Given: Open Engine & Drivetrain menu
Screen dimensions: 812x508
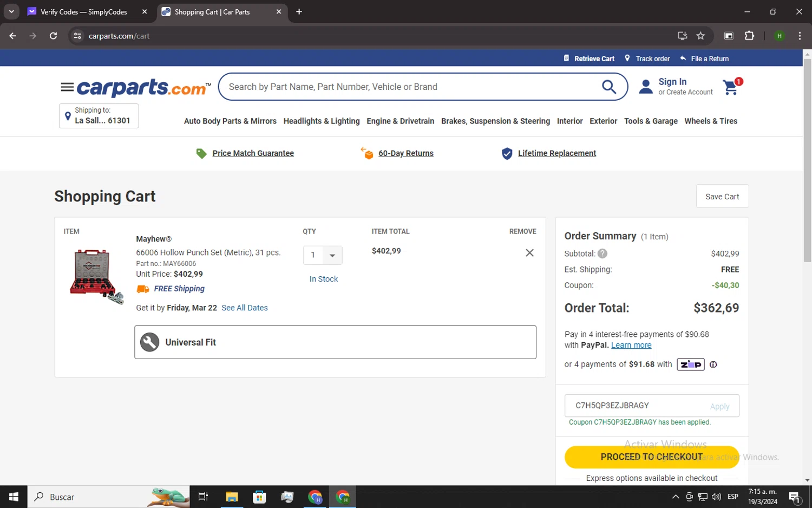Looking at the screenshot, I should point(401,121).
